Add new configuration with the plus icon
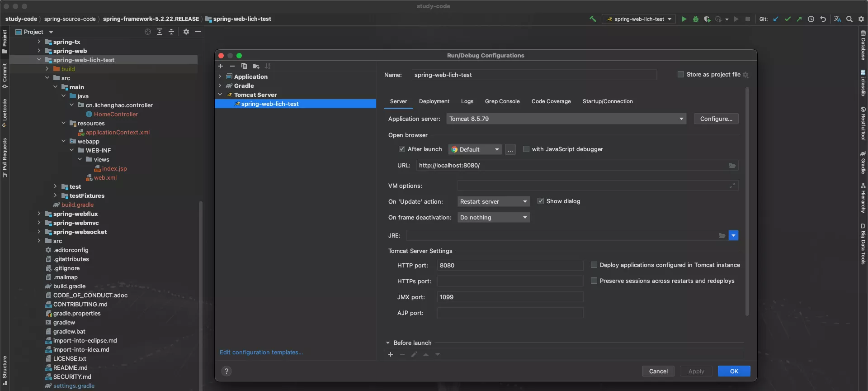The image size is (868, 391). pyautogui.click(x=221, y=66)
